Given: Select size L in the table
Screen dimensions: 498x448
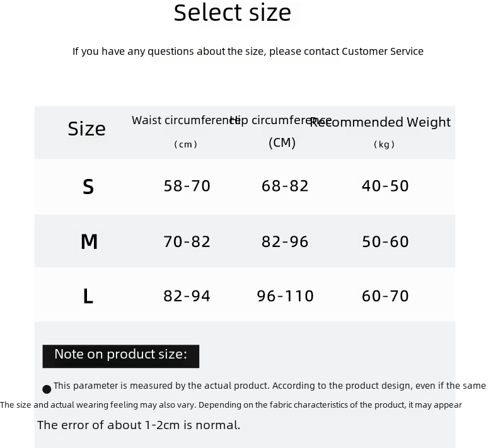Looking at the screenshot, I should [88, 296].
